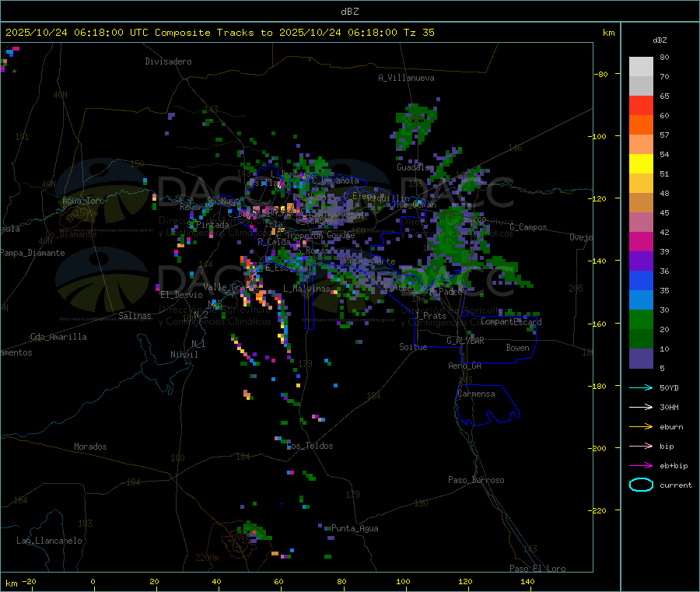Image resolution: width=700 pixels, height=592 pixels.
Task: Click the 60 km horizontal axis tick
Action: click(278, 581)
